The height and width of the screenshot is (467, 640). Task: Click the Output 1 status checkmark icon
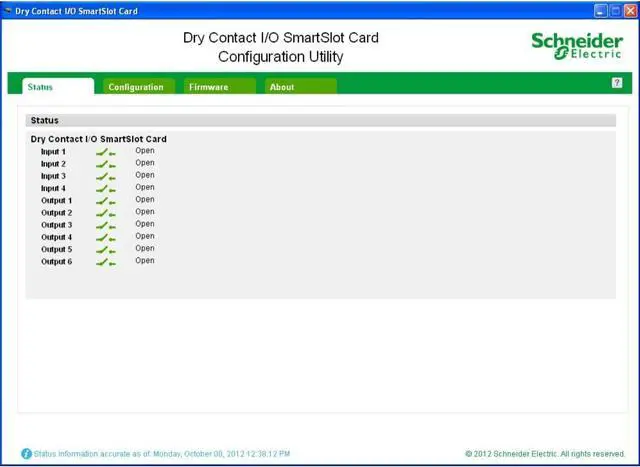pos(105,201)
